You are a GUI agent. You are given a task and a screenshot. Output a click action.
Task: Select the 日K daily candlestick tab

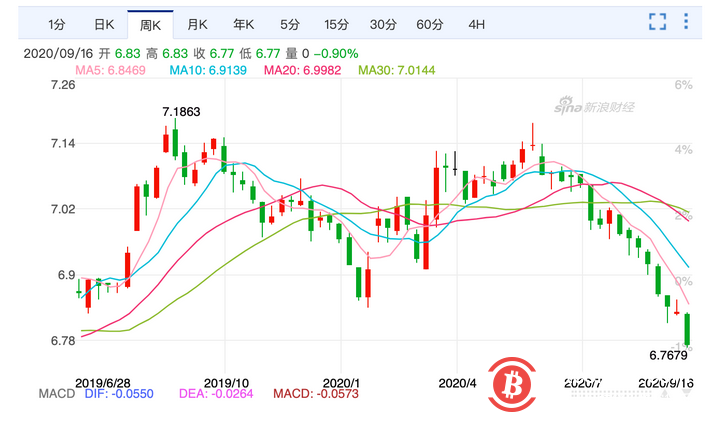coord(104,24)
